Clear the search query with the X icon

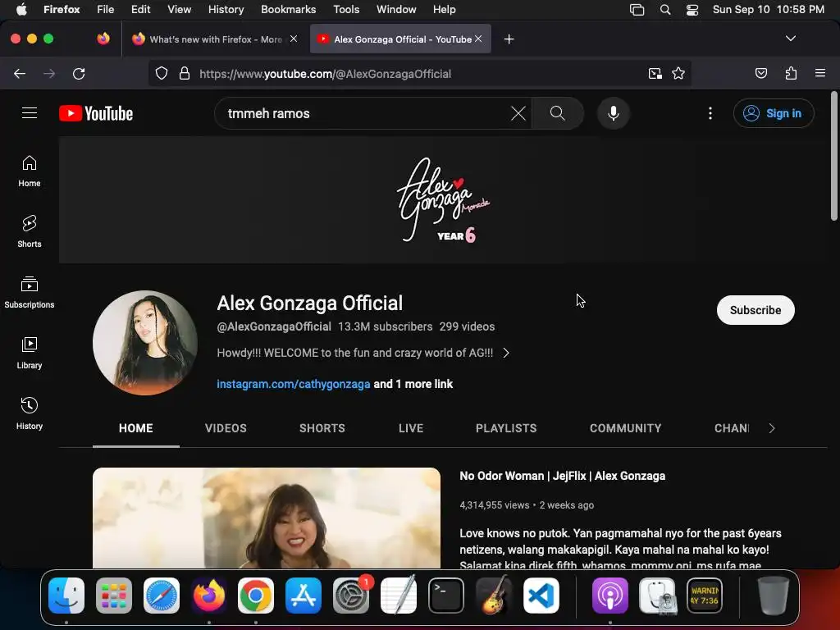click(518, 113)
